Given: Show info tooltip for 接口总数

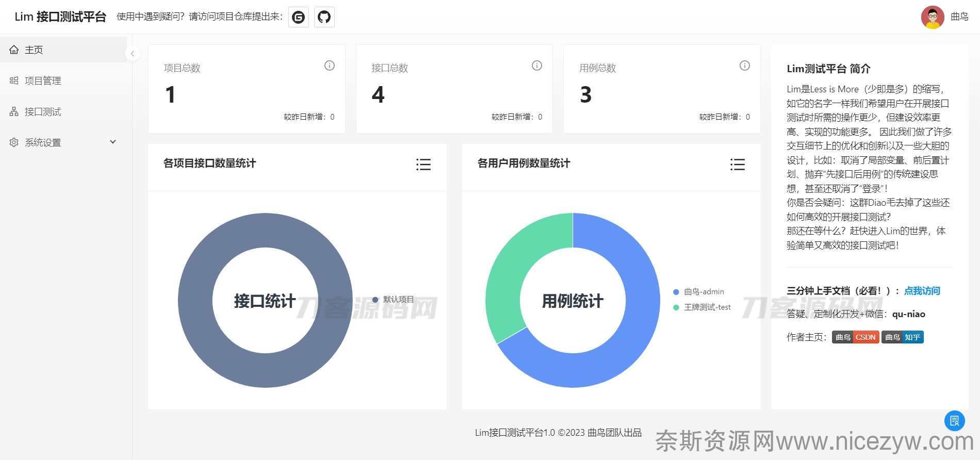Looking at the screenshot, I should [537, 65].
